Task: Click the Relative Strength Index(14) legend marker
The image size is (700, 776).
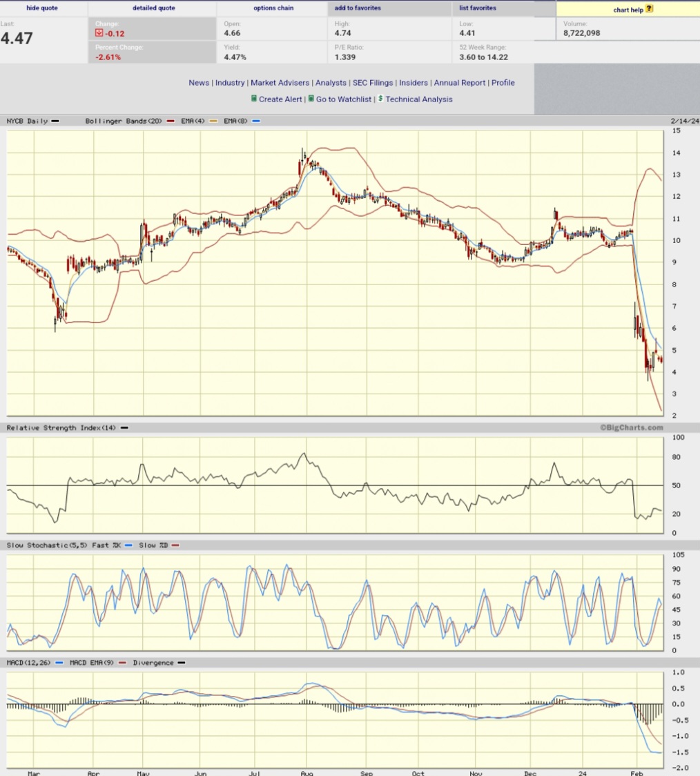Action: 124,427
